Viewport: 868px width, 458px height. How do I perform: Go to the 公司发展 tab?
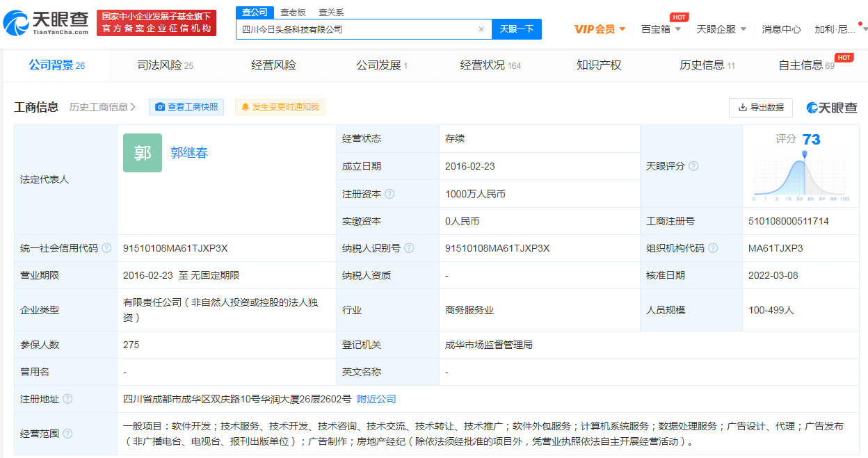tap(382, 65)
